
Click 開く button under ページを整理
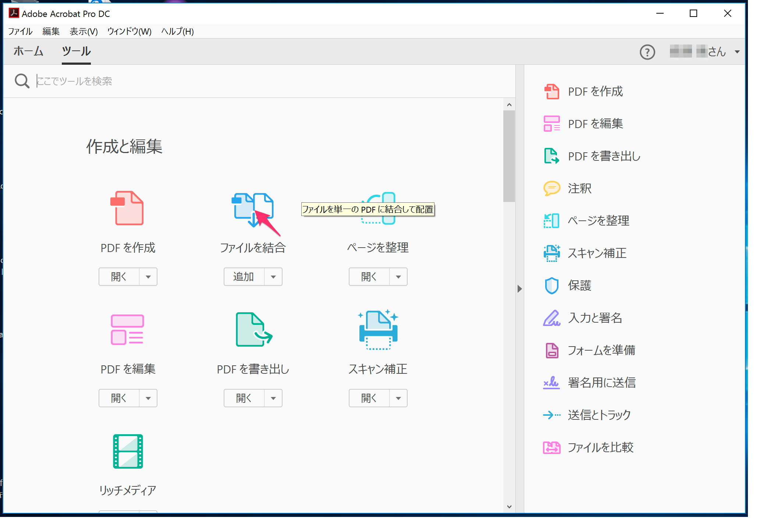point(369,277)
